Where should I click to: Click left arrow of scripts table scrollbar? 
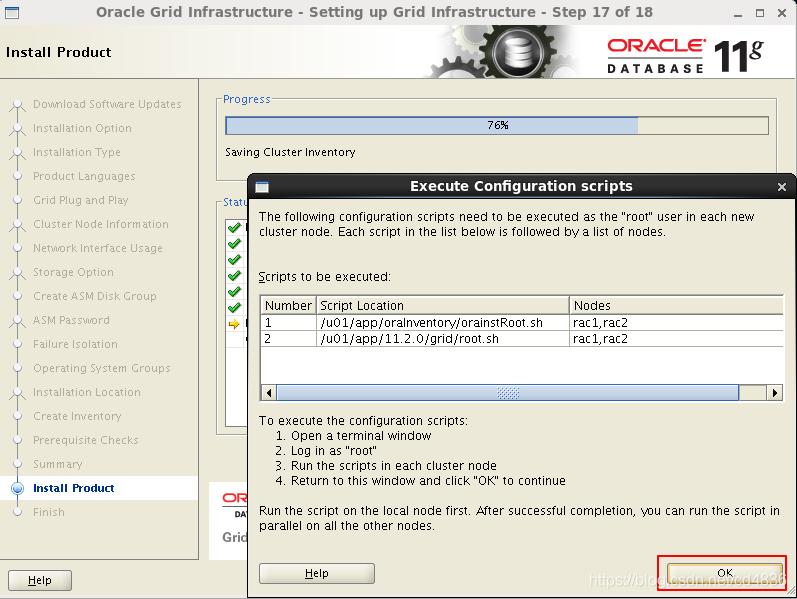[x=268, y=393]
